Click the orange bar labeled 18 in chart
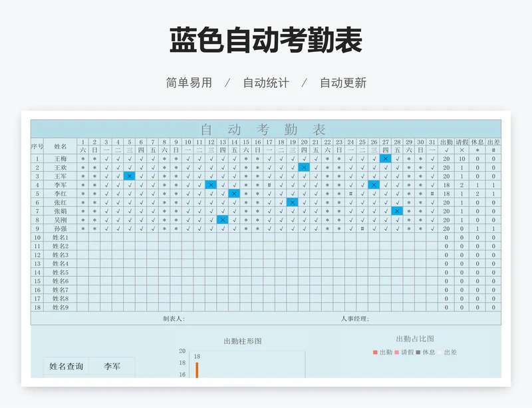532x408 pixels. 197,370
